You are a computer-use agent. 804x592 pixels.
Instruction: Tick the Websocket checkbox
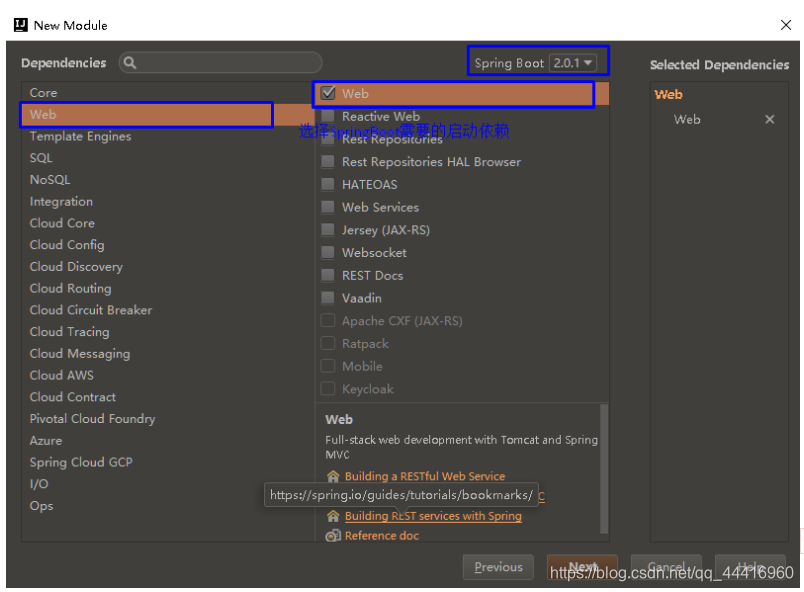click(x=328, y=253)
